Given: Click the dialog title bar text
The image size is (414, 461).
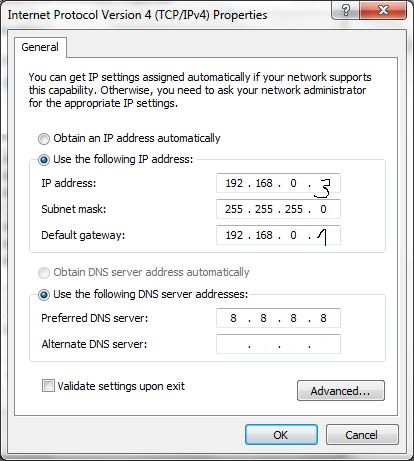Looking at the screenshot, I should tap(137, 15).
